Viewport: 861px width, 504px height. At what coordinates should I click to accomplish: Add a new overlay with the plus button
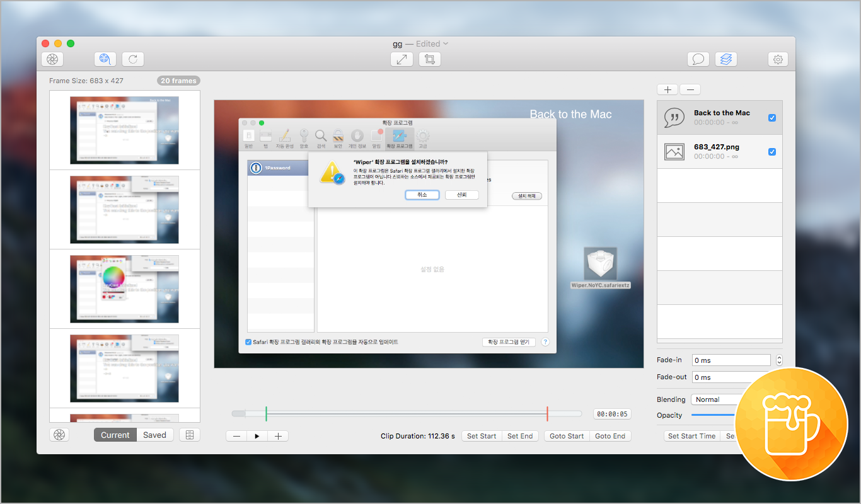point(667,89)
